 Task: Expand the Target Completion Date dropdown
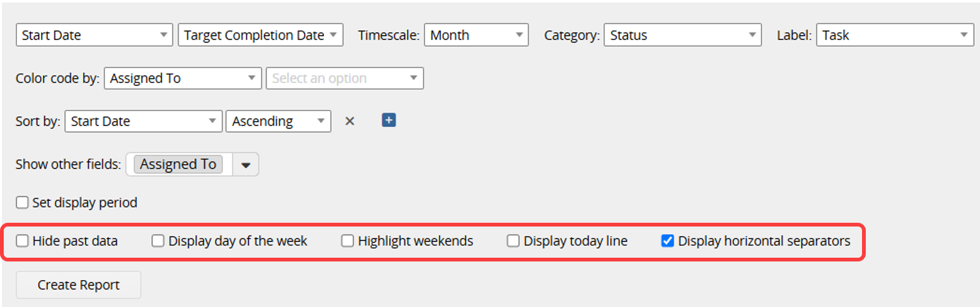point(260,35)
